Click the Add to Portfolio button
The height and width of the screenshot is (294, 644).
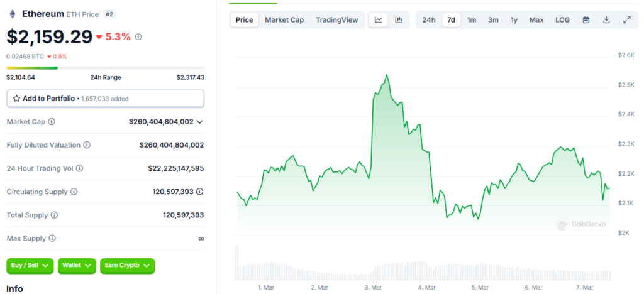pyautogui.click(x=106, y=99)
